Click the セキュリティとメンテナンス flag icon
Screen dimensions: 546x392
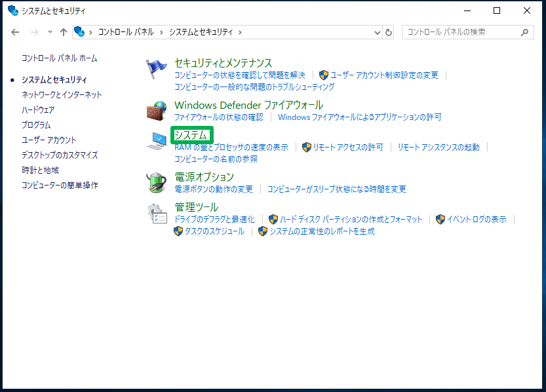coord(157,66)
